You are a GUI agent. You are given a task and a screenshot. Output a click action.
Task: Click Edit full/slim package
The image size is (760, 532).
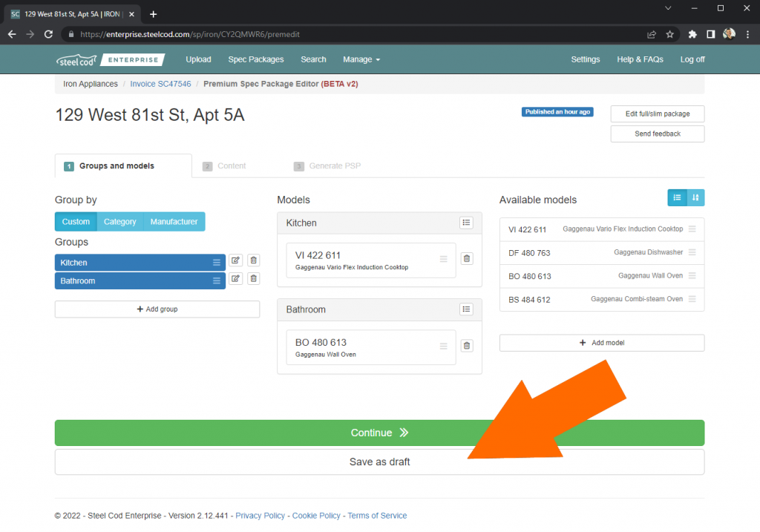[x=658, y=114]
